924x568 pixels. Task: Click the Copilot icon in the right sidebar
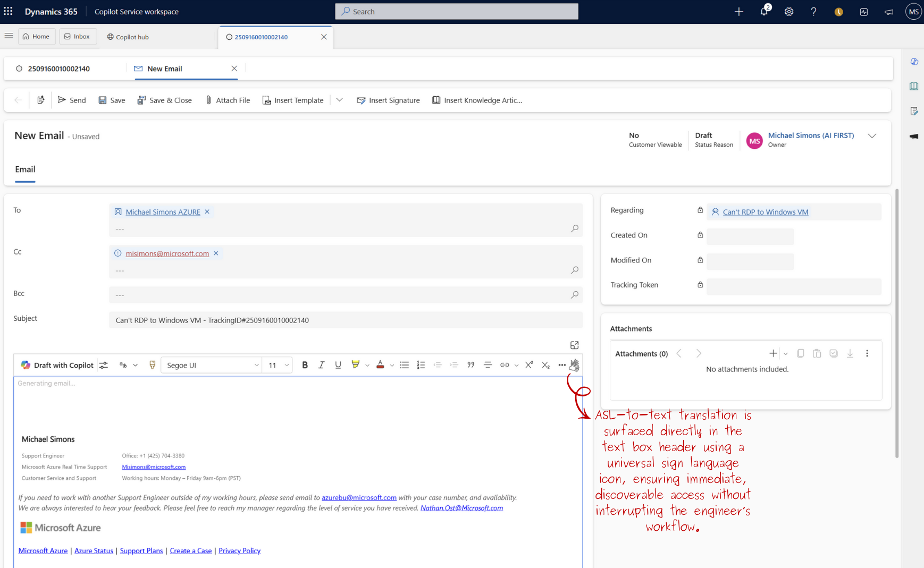pyautogui.click(x=914, y=62)
